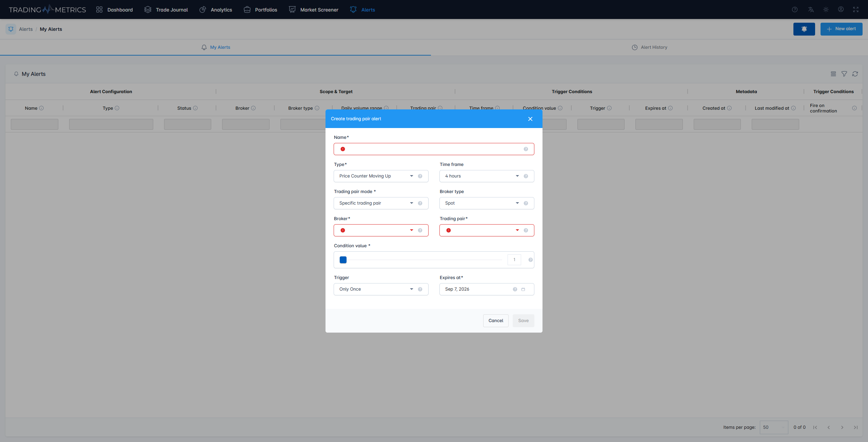Open the language translation icon
This screenshot has width=868, height=442.
click(x=811, y=9)
